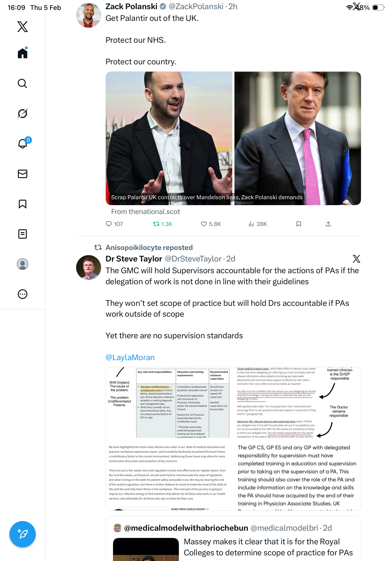Tap the compose post floating button
This screenshot has width=392, height=561.
pos(23,534)
